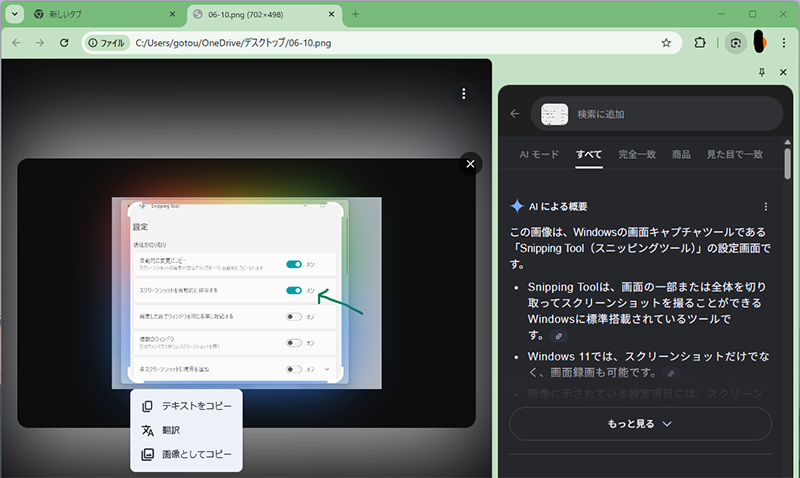Open the tab search dropdown arrow
The width and height of the screenshot is (800, 478).
coord(15,14)
